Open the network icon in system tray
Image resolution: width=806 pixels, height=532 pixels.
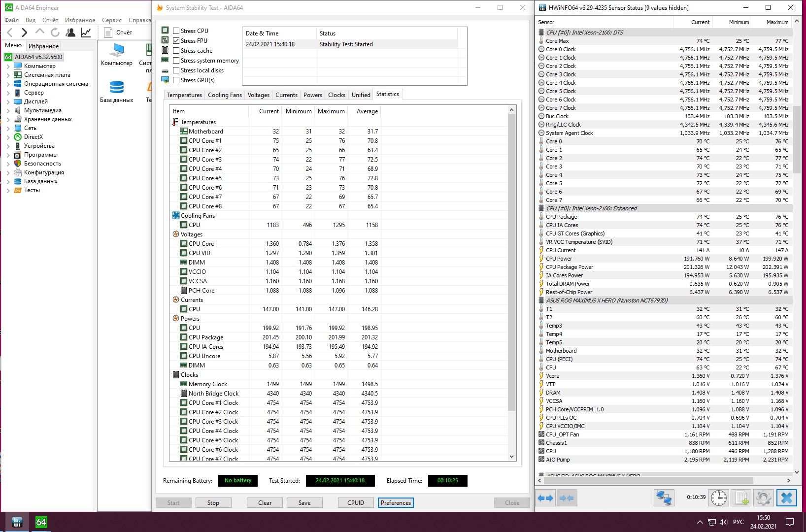click(711, 522)
